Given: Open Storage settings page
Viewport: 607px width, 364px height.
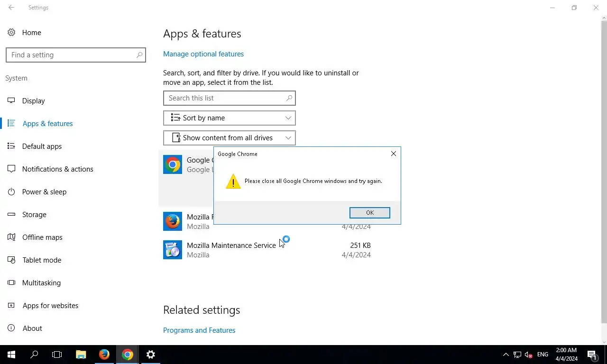Looking at the screenshot, I should click(x=34, y=215).
